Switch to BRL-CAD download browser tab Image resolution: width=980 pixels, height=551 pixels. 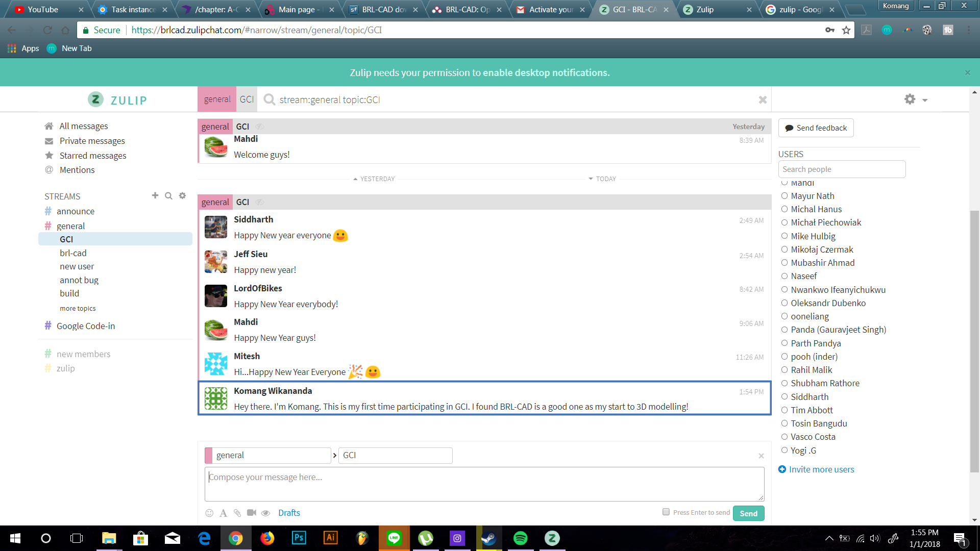384,9
